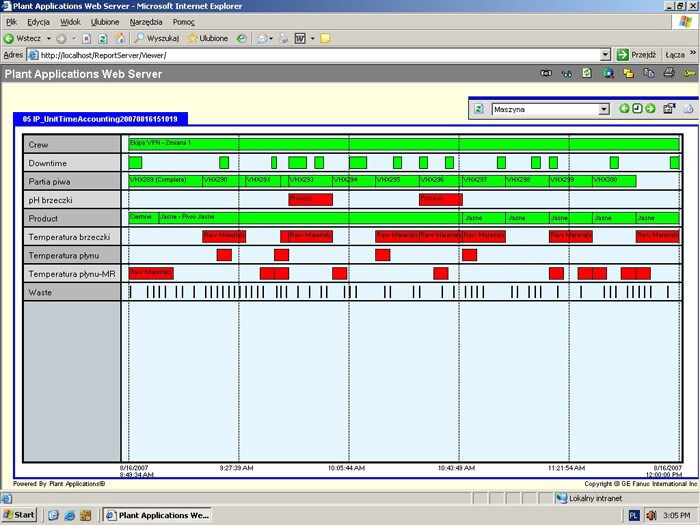The width and height of the screenshot is (700, 525).
Task: Click the yellow key icon in header
Action: point(689,73)
